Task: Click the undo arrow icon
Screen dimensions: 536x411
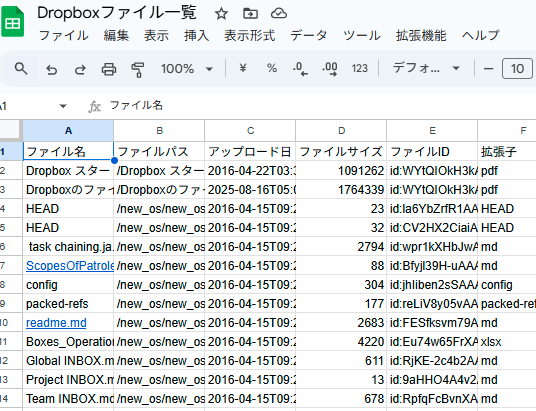Action: (x=52, y=69)
